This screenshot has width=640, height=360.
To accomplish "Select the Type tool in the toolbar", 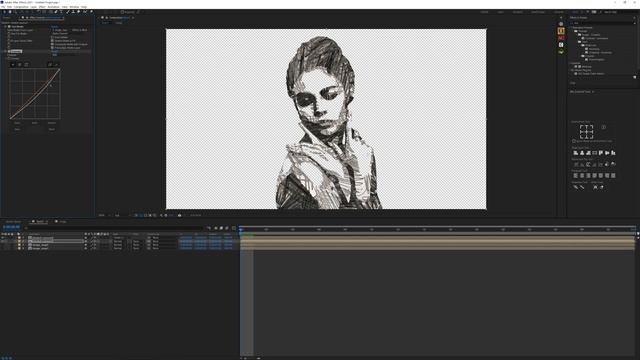I will [61, 12].
